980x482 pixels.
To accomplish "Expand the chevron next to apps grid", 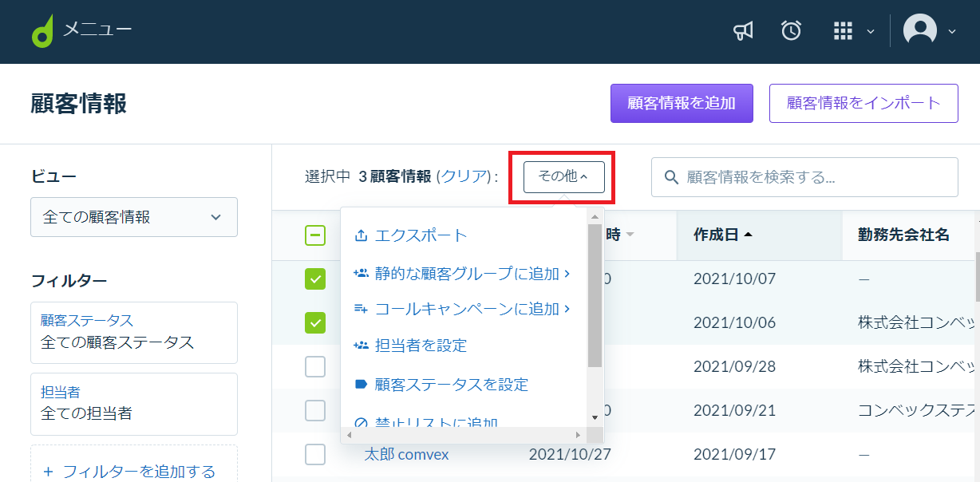I will tap(871, 32).
